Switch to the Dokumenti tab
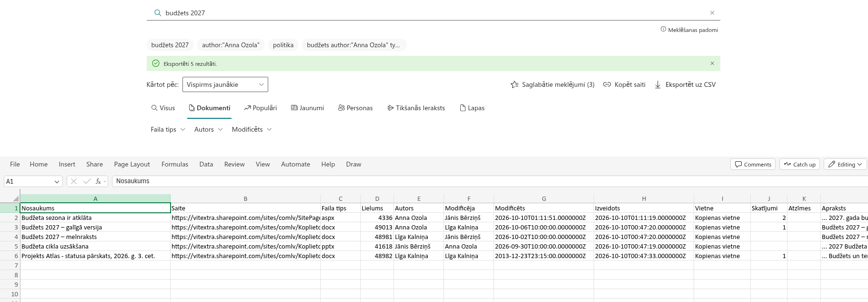 (209, 108)
